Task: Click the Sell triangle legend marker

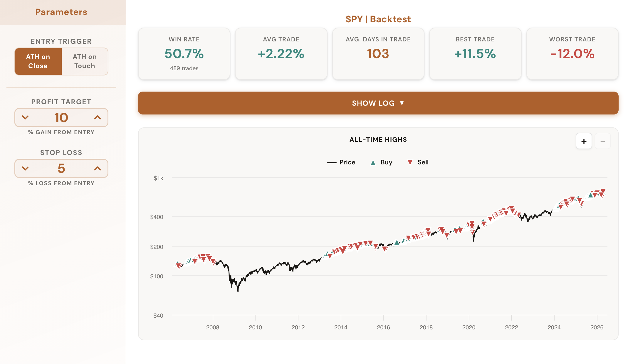Action: tap(409, 162)
